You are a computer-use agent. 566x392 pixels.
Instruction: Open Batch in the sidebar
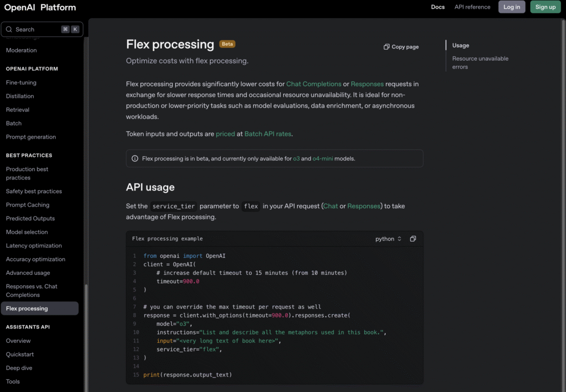[x=14, y=123]
